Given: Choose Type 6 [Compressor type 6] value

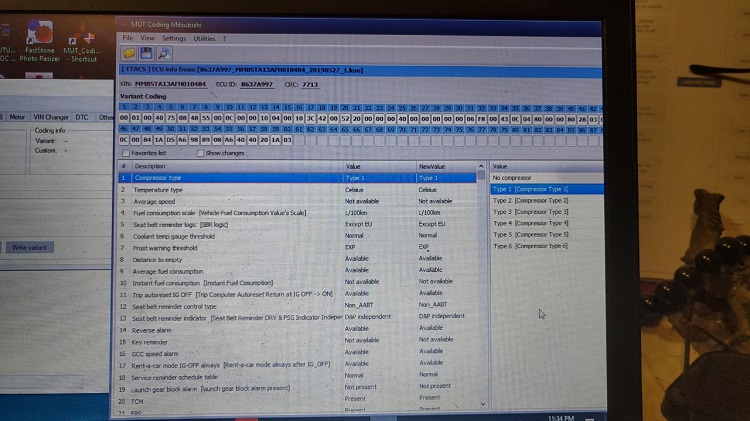Looking at the screenshot, I should point(547,246).
